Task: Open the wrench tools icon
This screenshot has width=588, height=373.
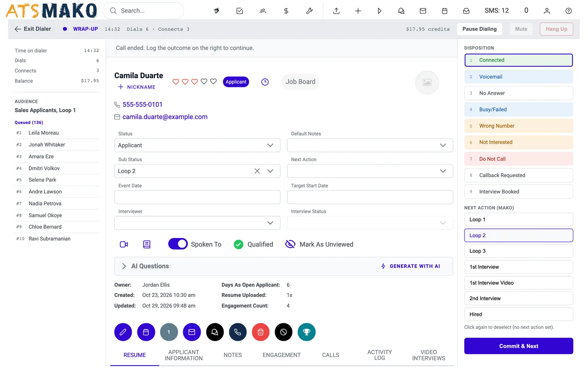Action: point(310,11)
